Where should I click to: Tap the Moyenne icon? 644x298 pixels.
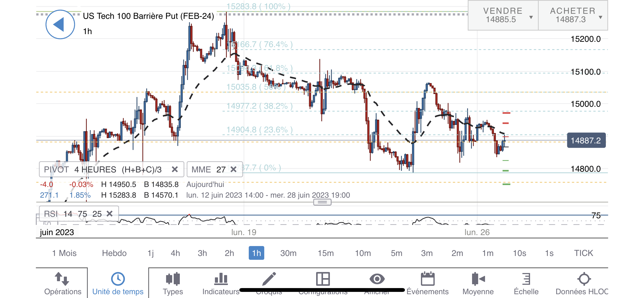click(478, 279)
